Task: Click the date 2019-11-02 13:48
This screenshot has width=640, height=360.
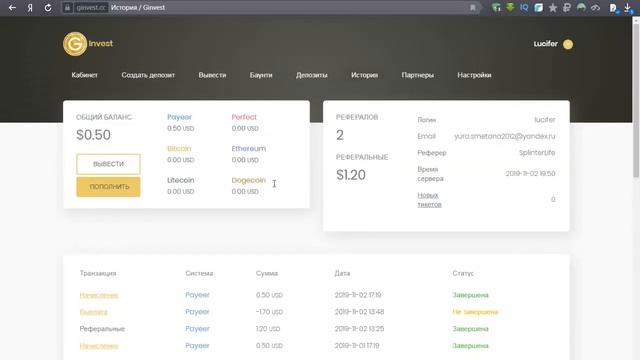Action: coord(359,312)
